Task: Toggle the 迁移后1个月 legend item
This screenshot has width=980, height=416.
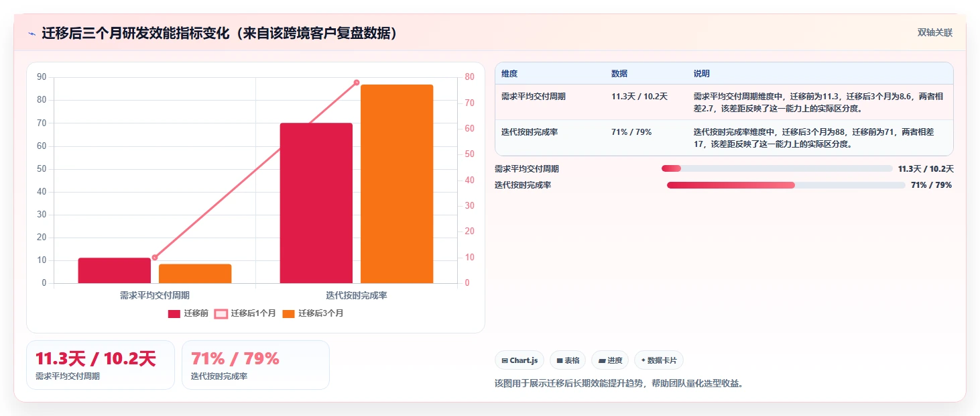Action: coord(245,313)
